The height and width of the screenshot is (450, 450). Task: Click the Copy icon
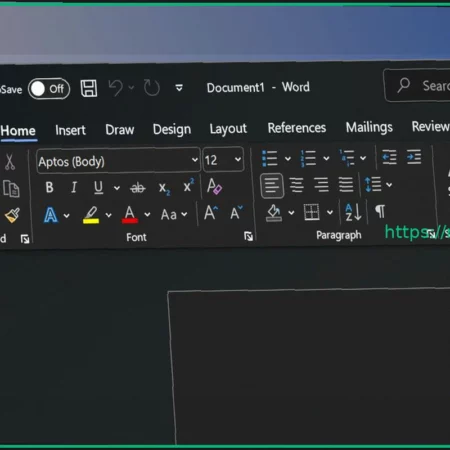click(11, 189)
